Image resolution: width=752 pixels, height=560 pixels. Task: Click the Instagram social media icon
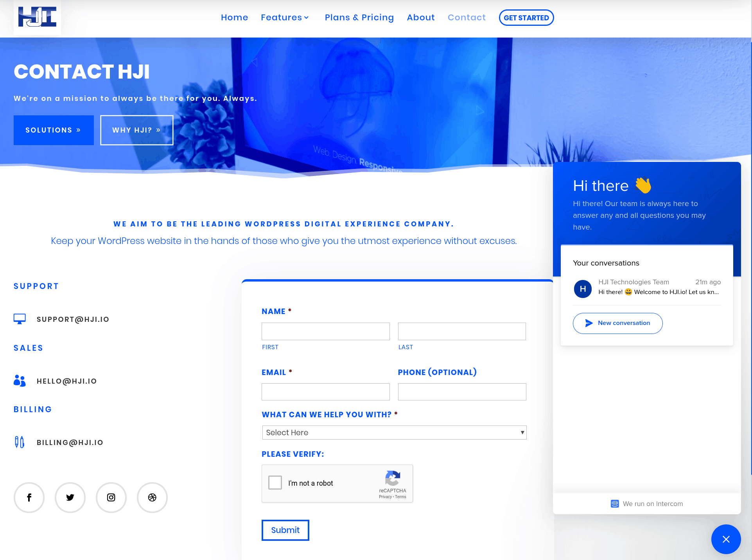pos(111,497)
